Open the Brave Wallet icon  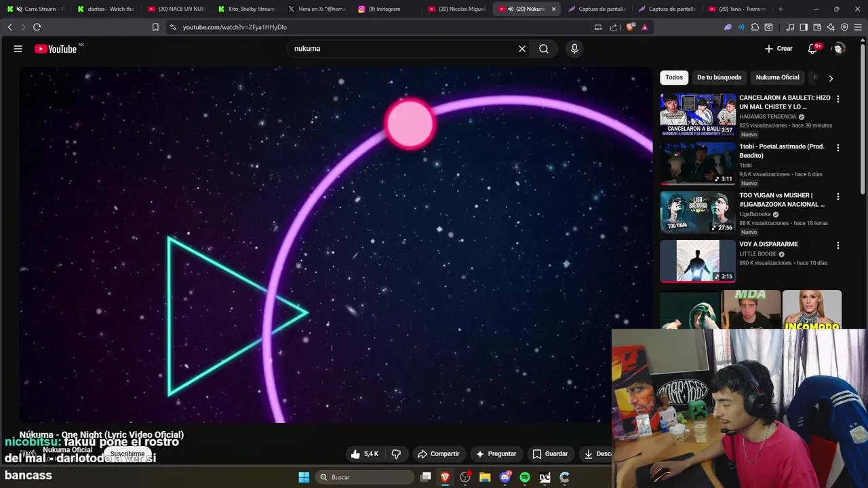click(817, 27)
